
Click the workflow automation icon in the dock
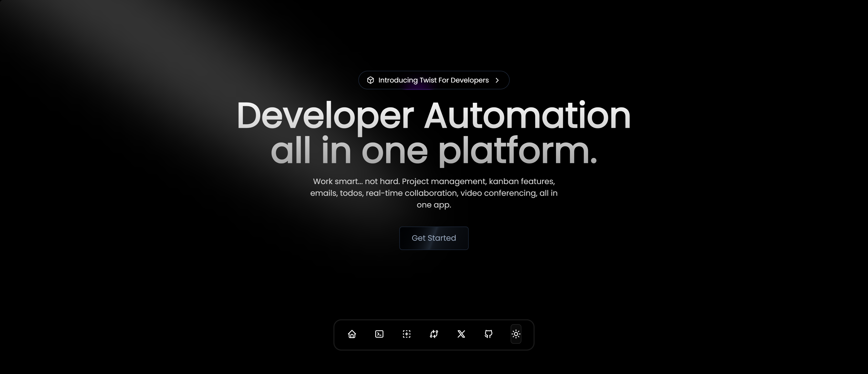[x=434, y=334]
